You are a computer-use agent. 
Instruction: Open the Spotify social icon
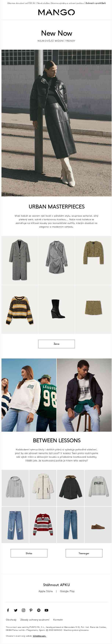tap(39, 610)
